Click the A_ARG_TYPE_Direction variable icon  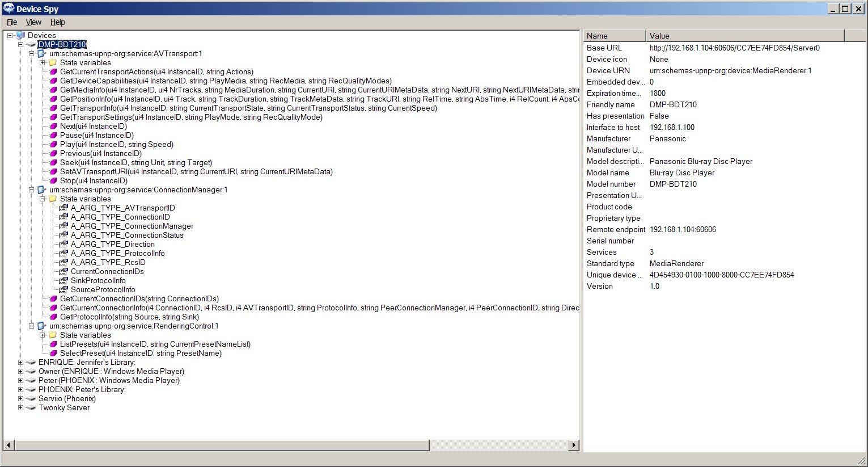(63, 245)
